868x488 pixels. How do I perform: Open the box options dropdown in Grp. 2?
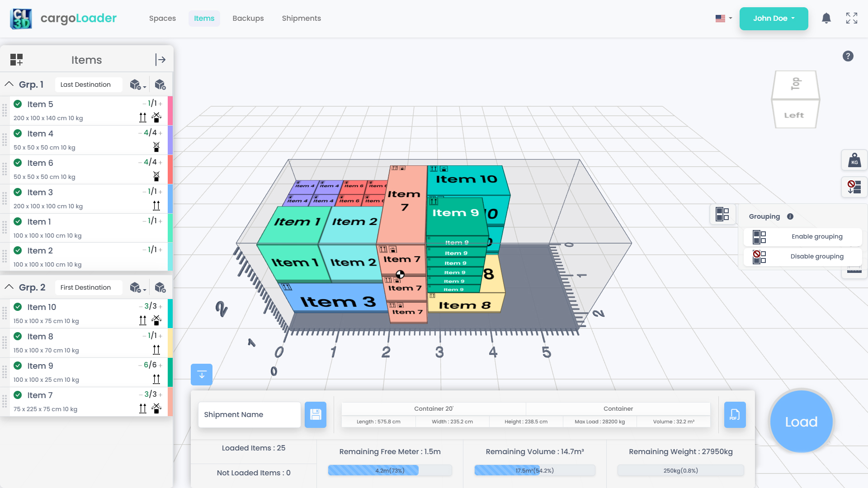[x=138, y=287]
